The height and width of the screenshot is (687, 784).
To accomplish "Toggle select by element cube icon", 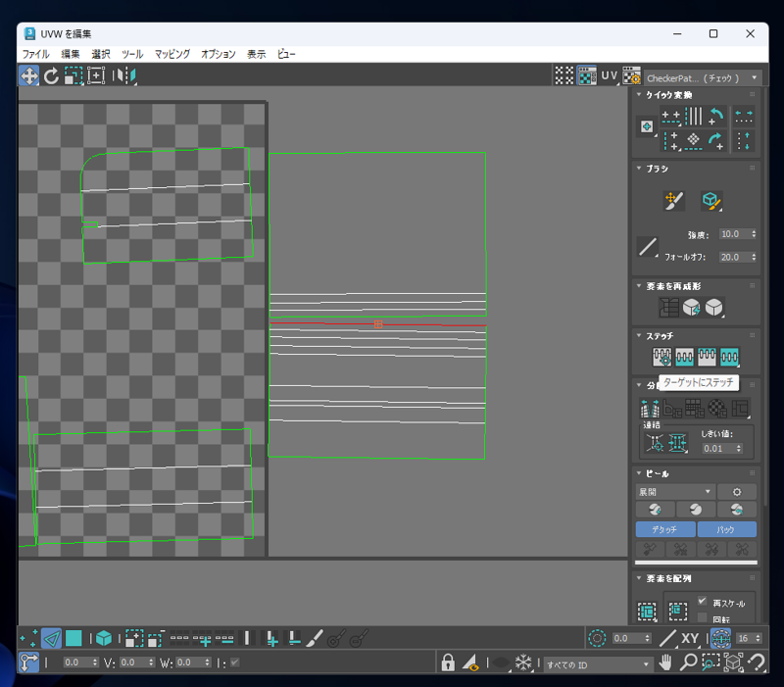I will (x=104, y=639).
